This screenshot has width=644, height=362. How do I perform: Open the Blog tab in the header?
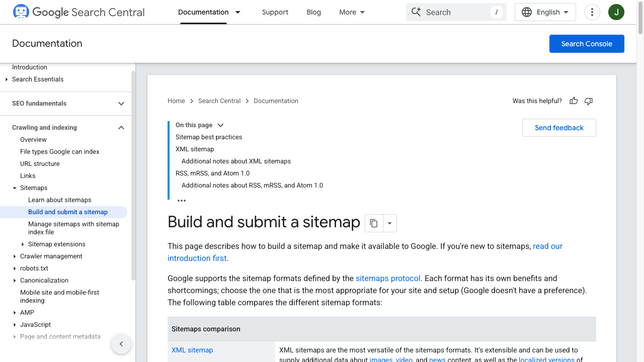pos(314,12)
